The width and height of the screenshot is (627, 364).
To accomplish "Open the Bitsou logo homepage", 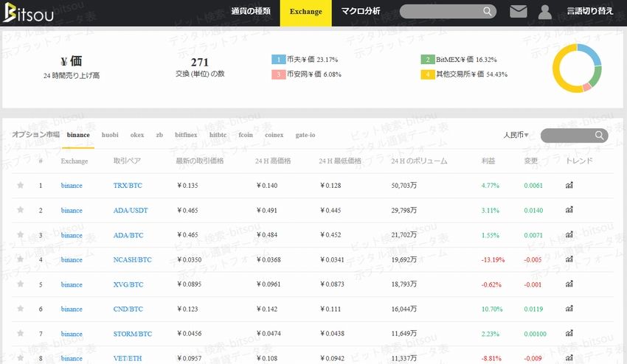I will click(28, 13).
